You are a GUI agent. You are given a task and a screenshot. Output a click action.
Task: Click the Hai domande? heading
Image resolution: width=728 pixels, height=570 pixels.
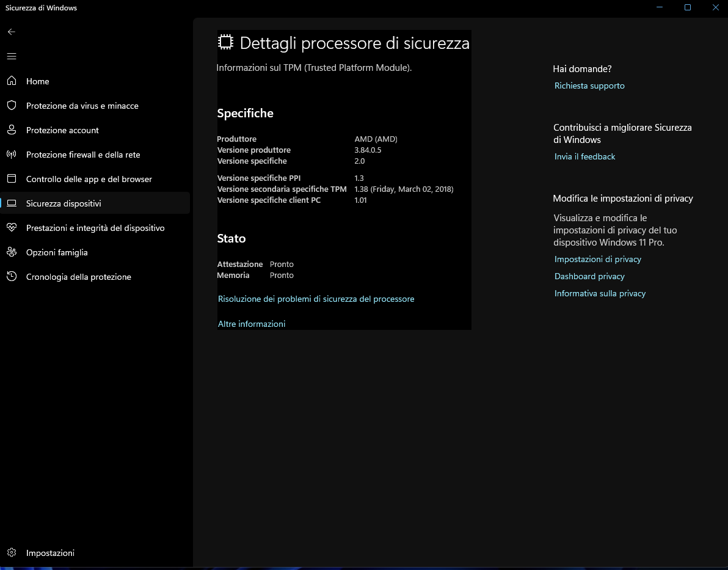pyautogui.click(x=582, y=69)
